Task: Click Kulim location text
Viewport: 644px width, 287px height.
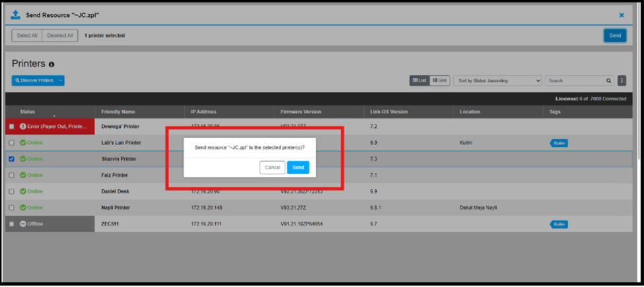Action: point(465,143)
